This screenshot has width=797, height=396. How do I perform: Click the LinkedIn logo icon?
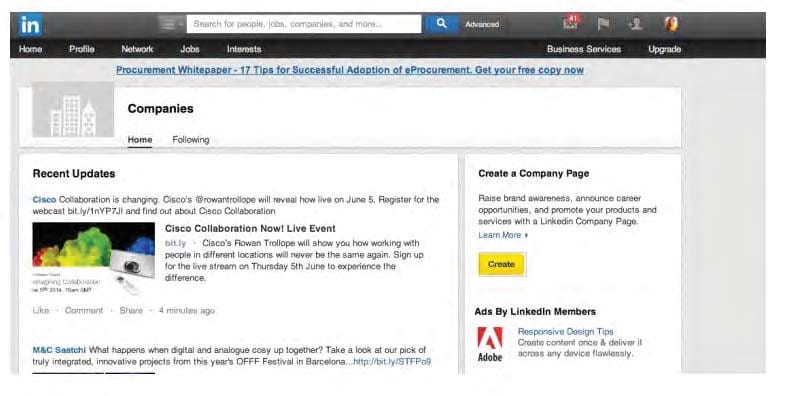[30, 25]
